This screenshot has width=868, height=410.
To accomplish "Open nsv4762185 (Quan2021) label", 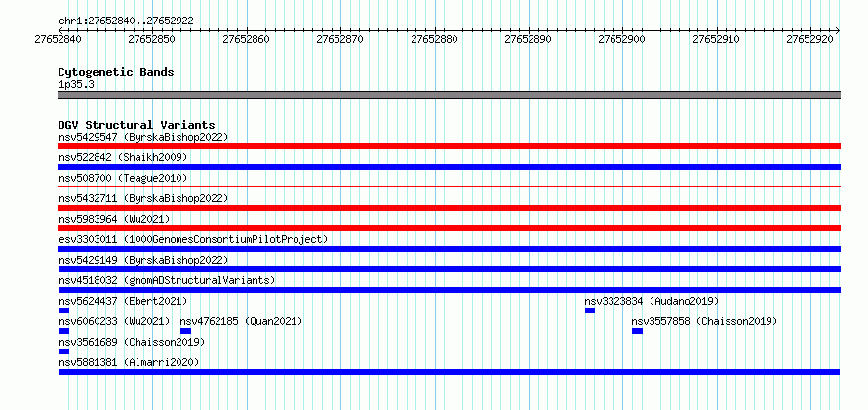I will tap(241, 321).
